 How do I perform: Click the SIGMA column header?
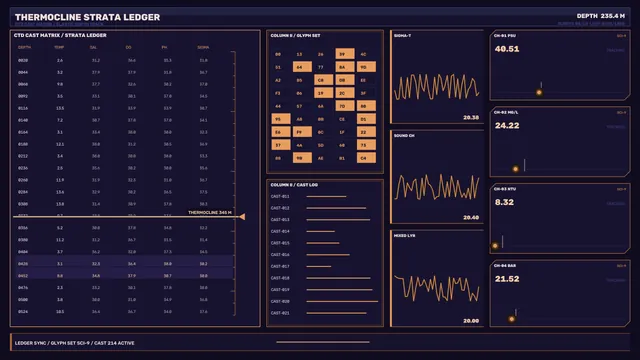click(x=203, y=47)
